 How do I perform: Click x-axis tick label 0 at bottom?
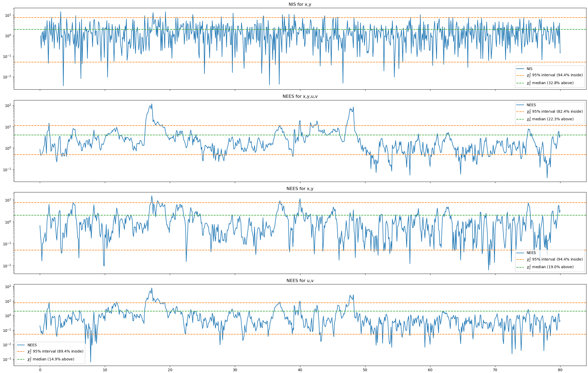(x=40, y=370)
